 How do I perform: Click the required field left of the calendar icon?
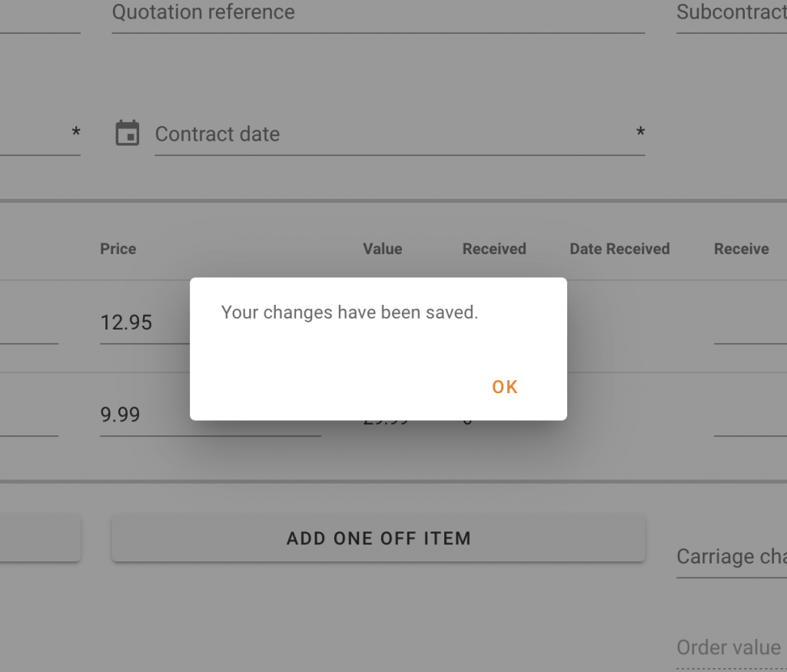[35, 134]
